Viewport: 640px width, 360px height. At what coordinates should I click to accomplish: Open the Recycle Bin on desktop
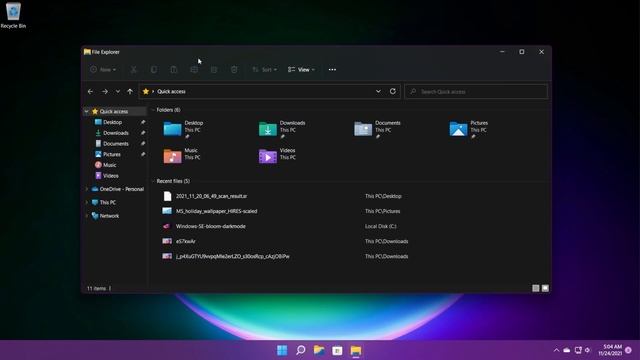pyautogui.click(x=13, y=16)
